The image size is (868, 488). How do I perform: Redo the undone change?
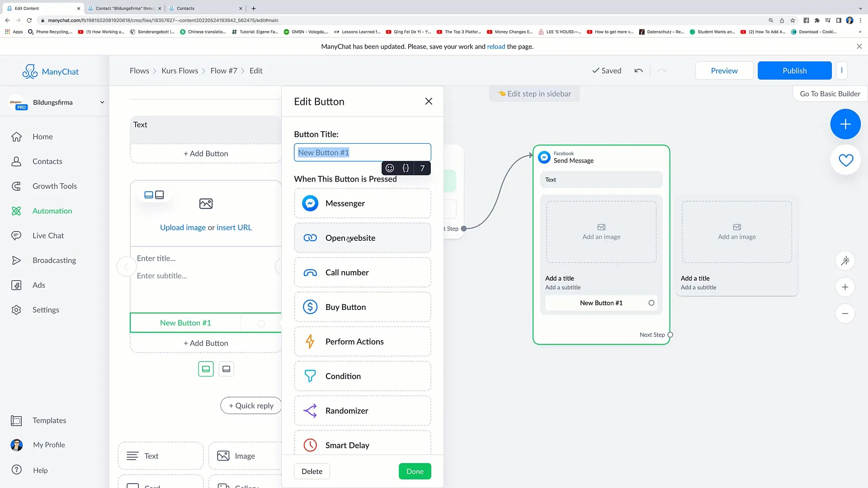(661, 70)
